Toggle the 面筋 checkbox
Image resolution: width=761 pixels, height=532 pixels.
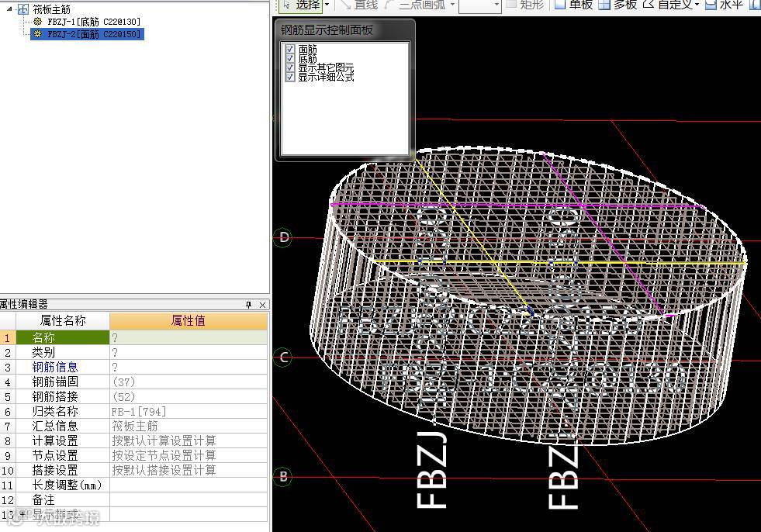point(290,50)
